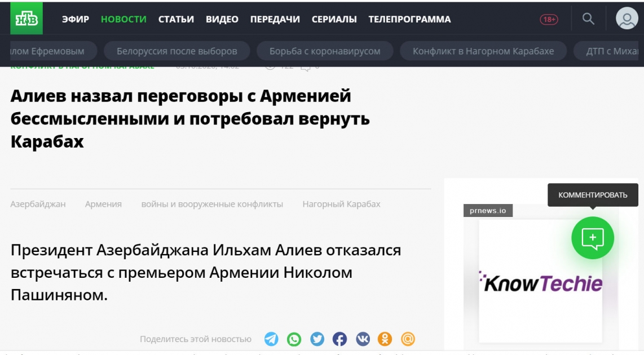The image size is (644, 355).
Task: Share the news via Facebook icon
Action: (339, 339)
